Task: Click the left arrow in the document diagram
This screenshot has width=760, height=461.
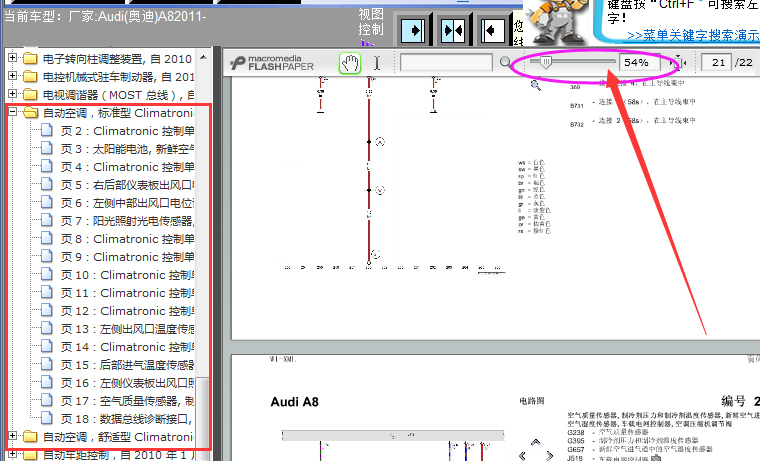Action: tap(522, 456)
